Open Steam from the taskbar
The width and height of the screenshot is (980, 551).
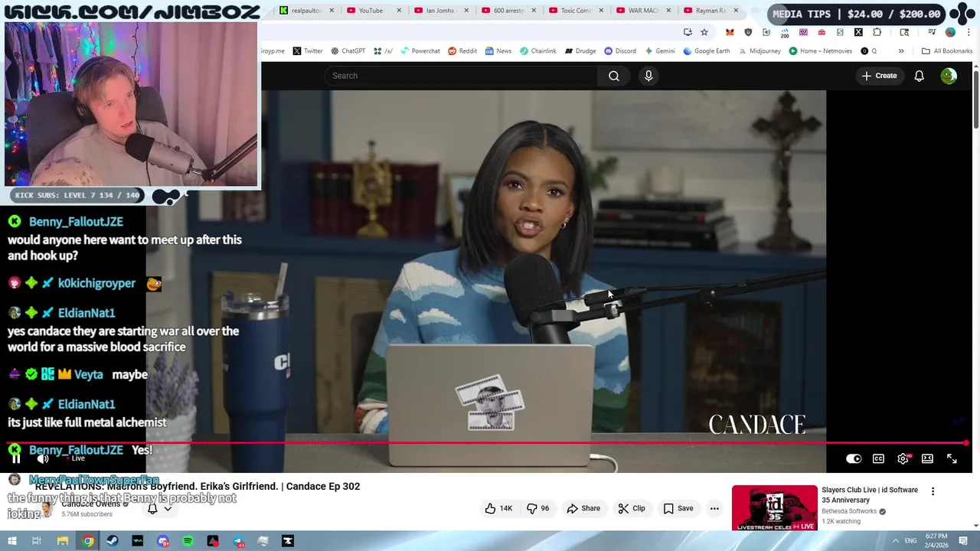coord(113,541)
